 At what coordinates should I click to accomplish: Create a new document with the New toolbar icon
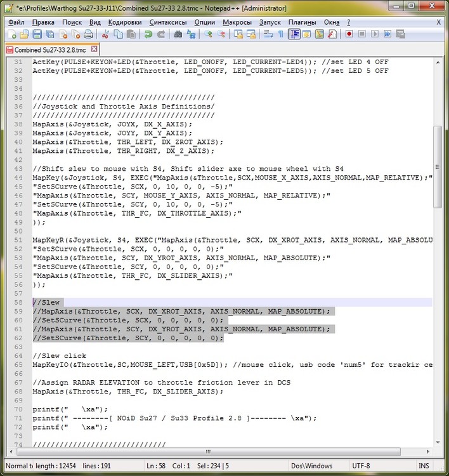click(x=12, y=34)
